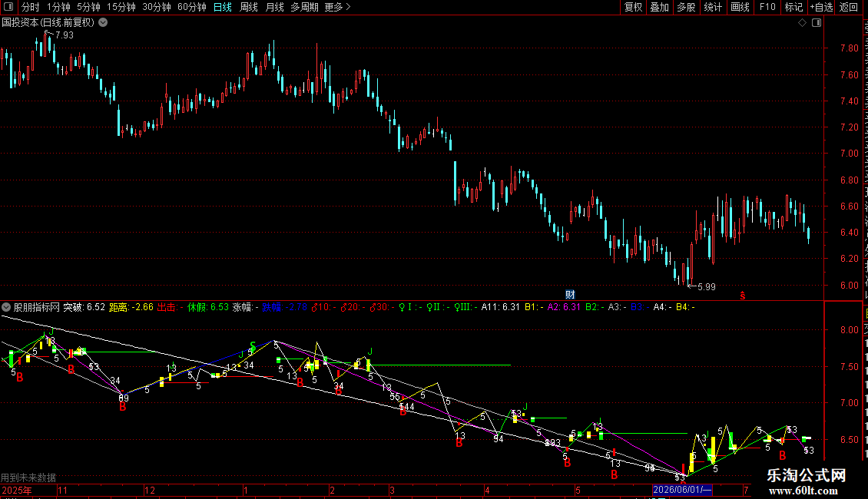The height and width of the screenshot is (499, 868).
Task: Click the 休假: 6.53 indicator value
Action: tap(207, 307)
